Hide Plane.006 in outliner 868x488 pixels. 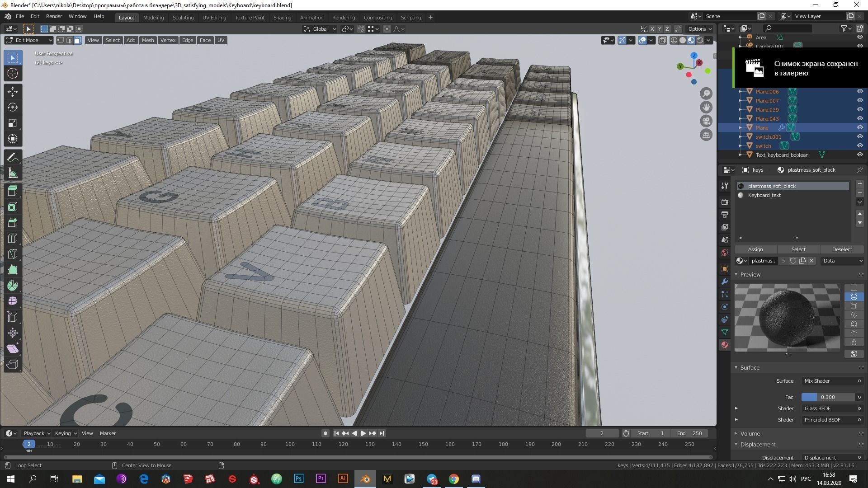point(860,91)
